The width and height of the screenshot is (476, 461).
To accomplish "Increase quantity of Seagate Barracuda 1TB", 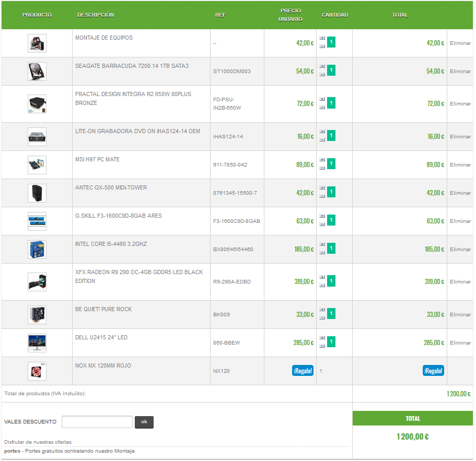I will pyautogui.click(x=322, y=66).
